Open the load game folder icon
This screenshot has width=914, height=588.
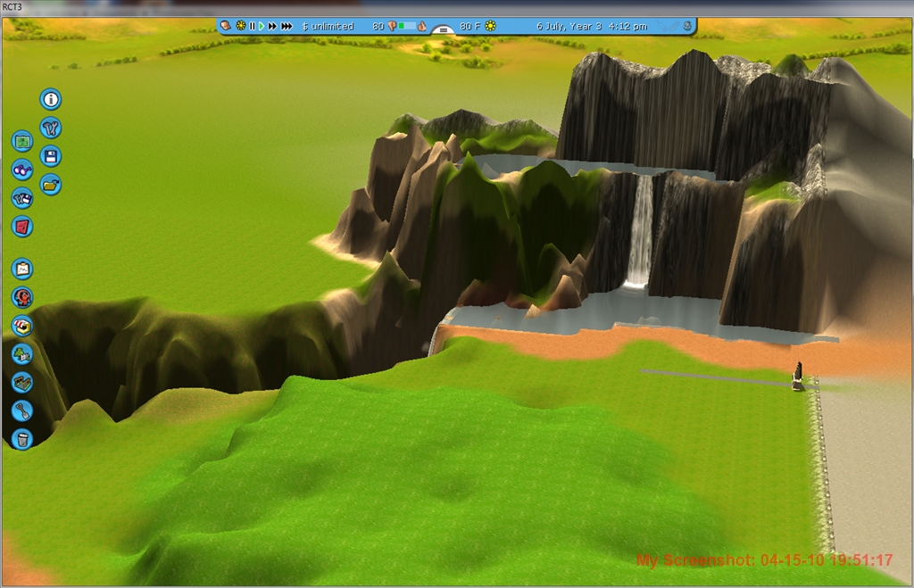tap(51, 185)
